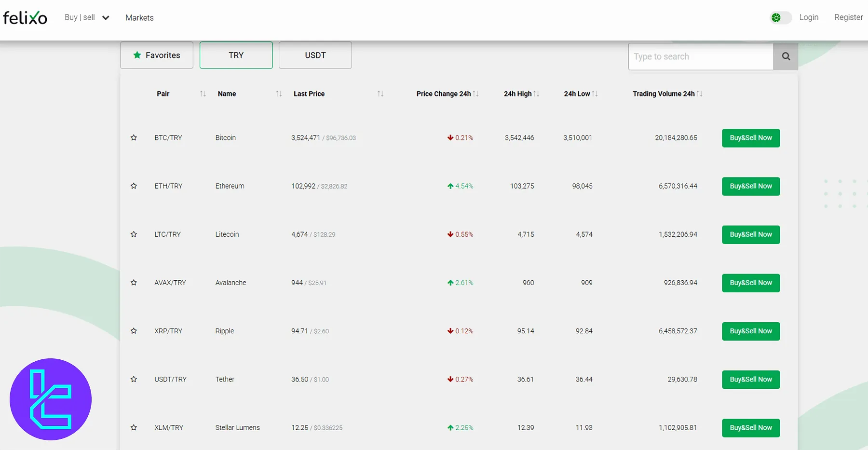Sort by Price Change 24h arrows

[475, 94]
